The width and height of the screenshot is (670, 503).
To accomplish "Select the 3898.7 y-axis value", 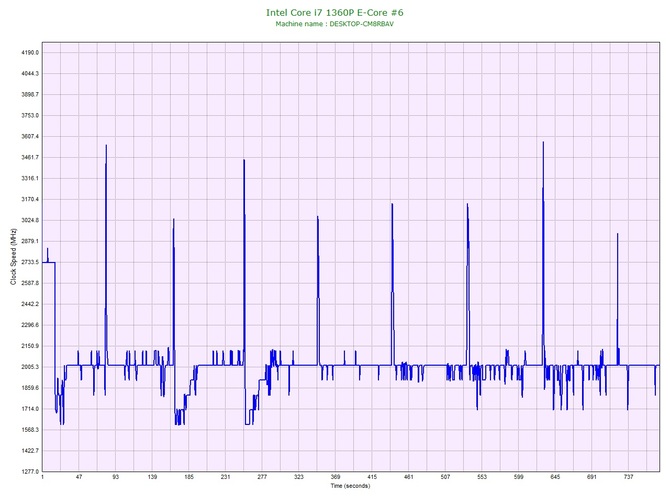I will point(30,94).
